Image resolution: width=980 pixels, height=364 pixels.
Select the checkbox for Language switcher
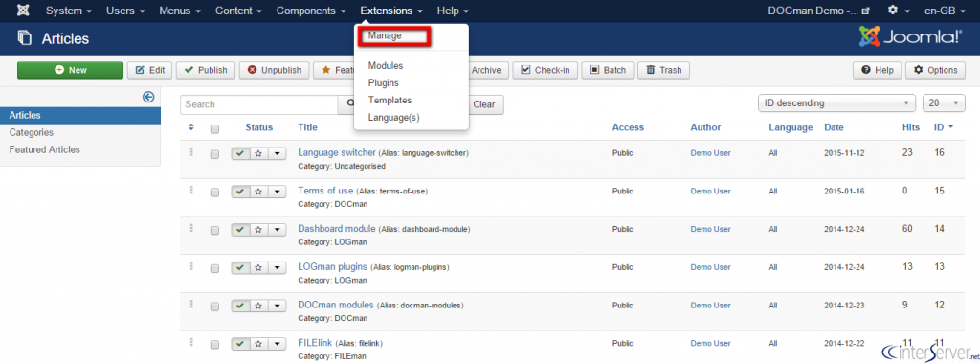tap(215, 154)
